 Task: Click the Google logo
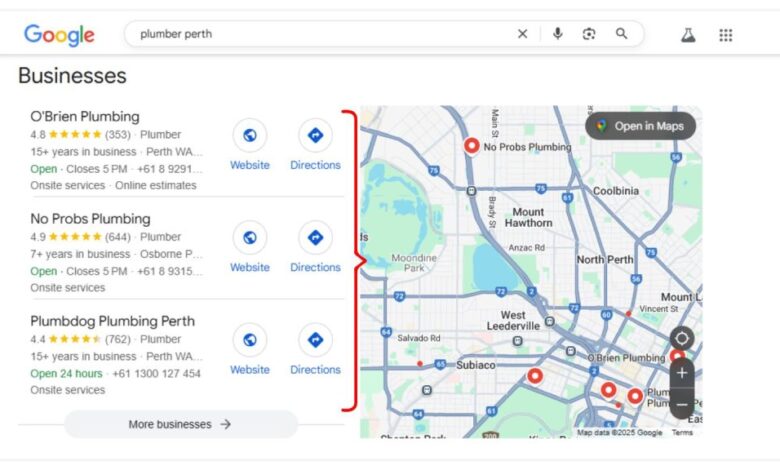pos(59,35)
